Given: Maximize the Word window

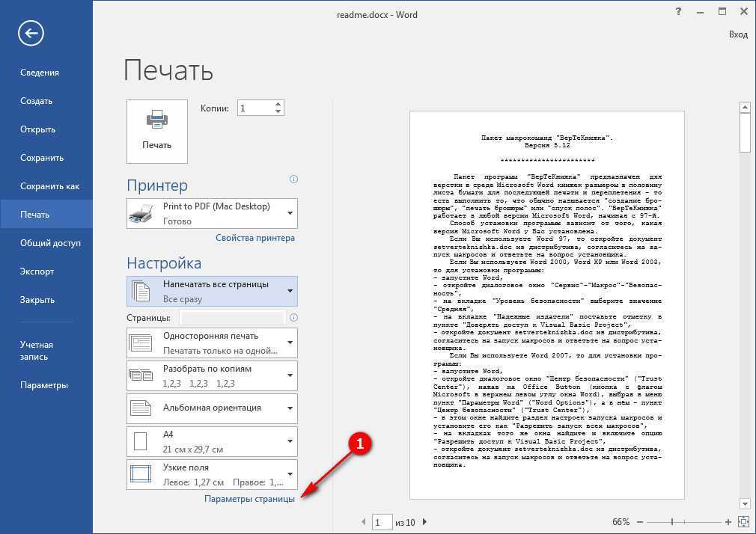Looking at the screenshot, I should (722, 11).
